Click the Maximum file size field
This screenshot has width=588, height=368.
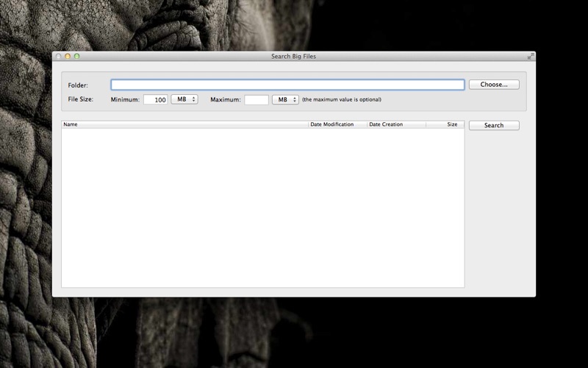(257, 99)
